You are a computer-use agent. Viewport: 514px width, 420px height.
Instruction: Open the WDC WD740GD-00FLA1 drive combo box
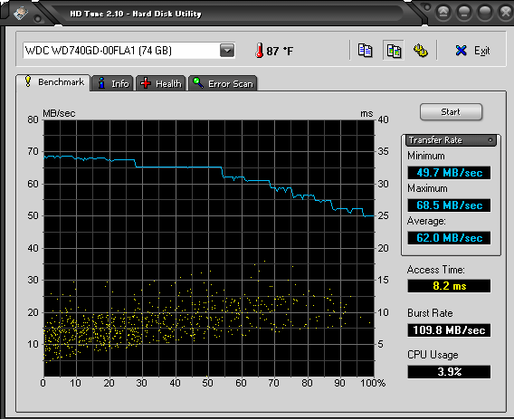coord(128,51)
